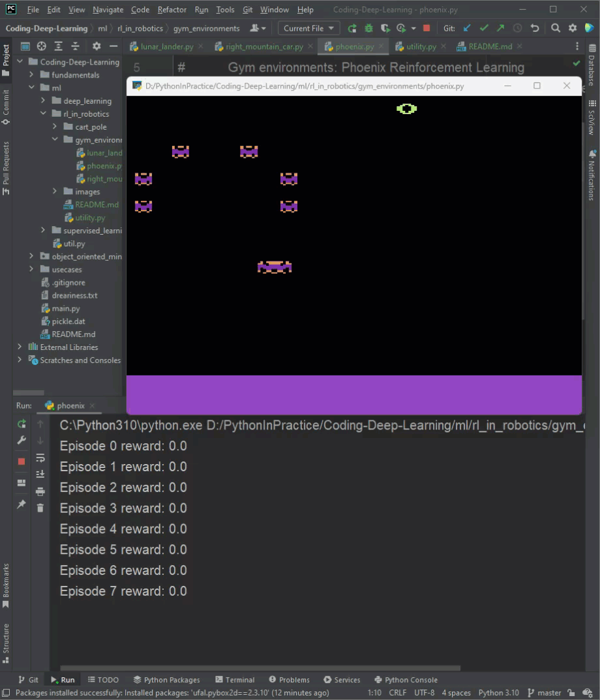Click Git Commit checkmark
Screen dimensions: 600x700
pos(484,28)
